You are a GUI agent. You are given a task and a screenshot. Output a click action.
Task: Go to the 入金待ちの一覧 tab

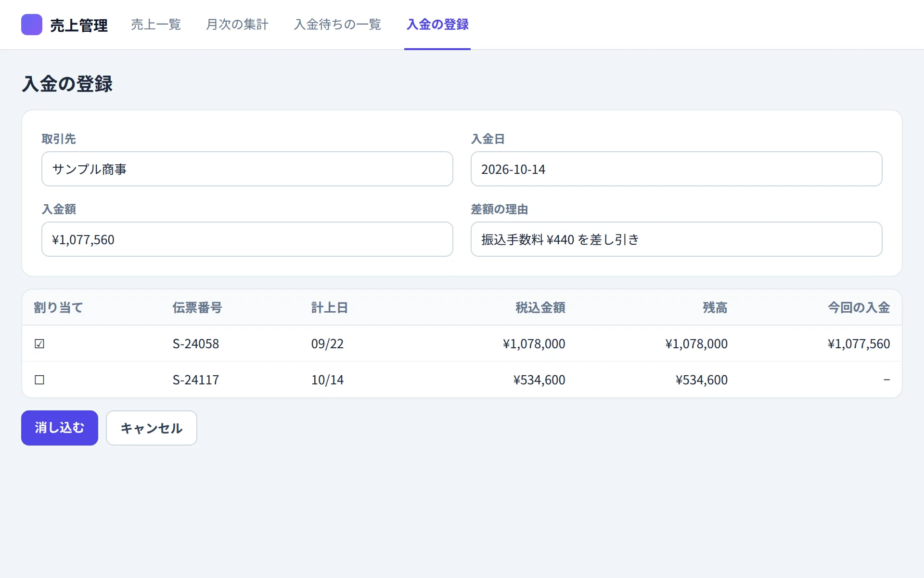(337, 25)
